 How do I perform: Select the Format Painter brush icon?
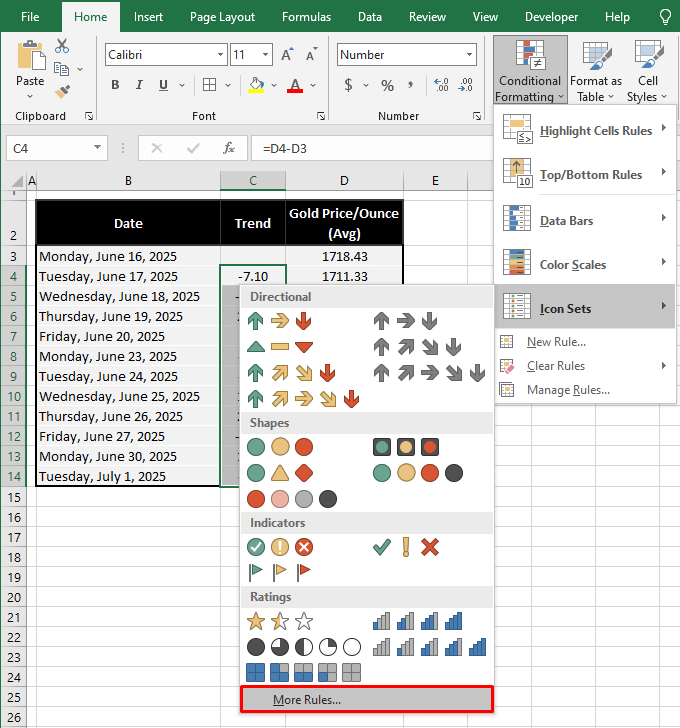(x=62, y=91)
